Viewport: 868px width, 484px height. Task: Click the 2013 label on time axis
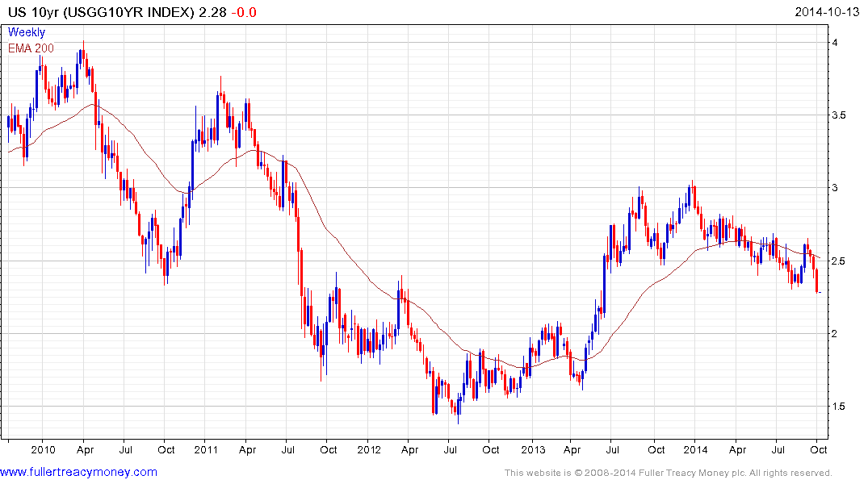[x=533, y=449]
